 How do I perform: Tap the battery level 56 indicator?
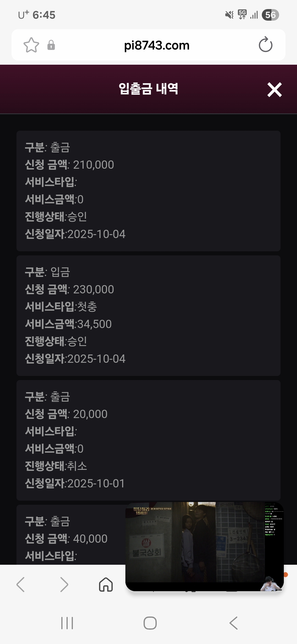[270, 15]
